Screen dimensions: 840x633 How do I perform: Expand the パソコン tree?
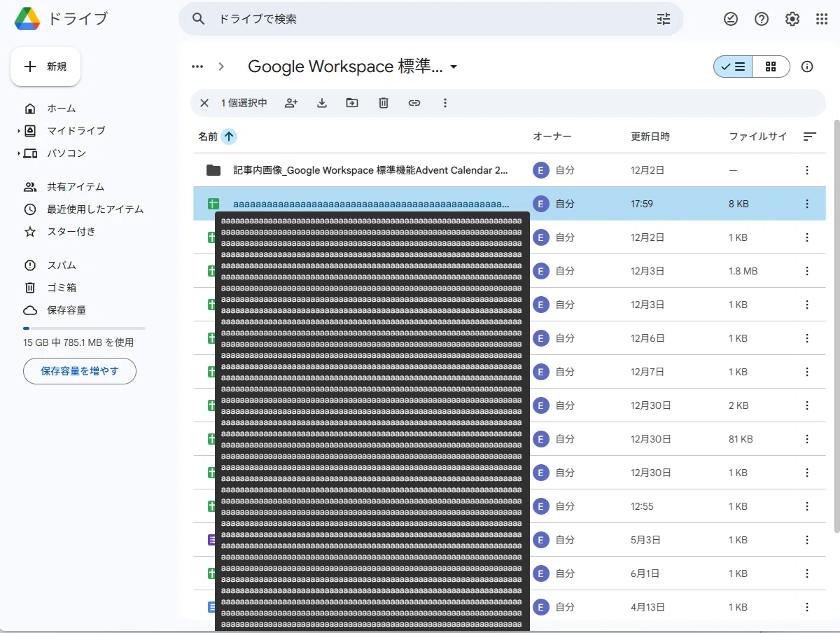click(19, 153)
